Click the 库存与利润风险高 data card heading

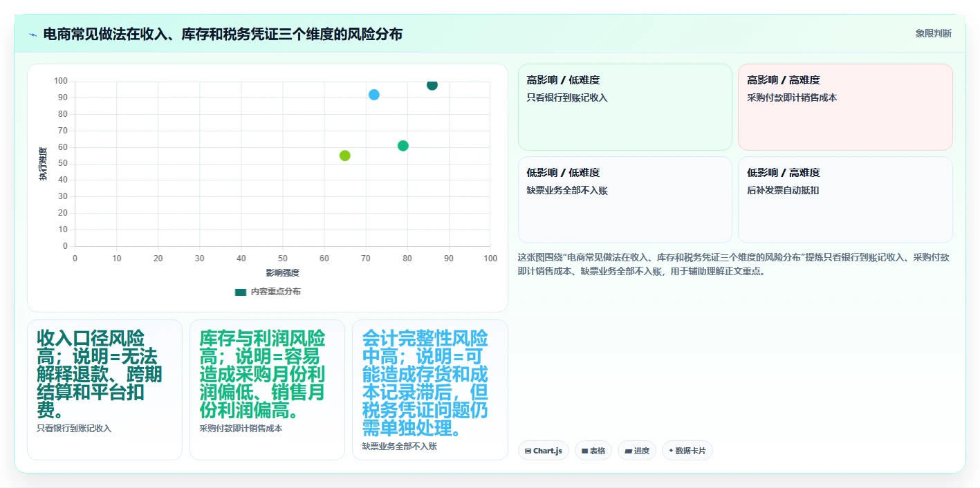click(x=262, y=375)
